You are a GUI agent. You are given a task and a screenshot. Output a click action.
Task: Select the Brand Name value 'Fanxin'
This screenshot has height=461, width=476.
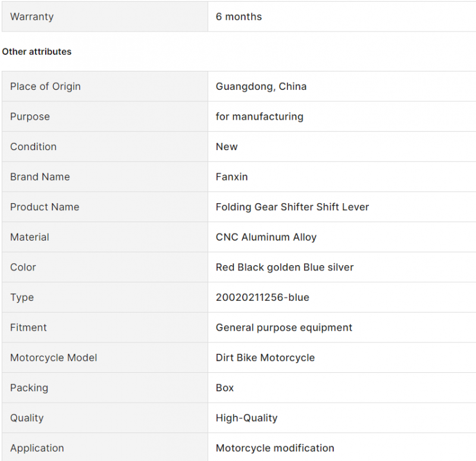[x=231, y=177]
